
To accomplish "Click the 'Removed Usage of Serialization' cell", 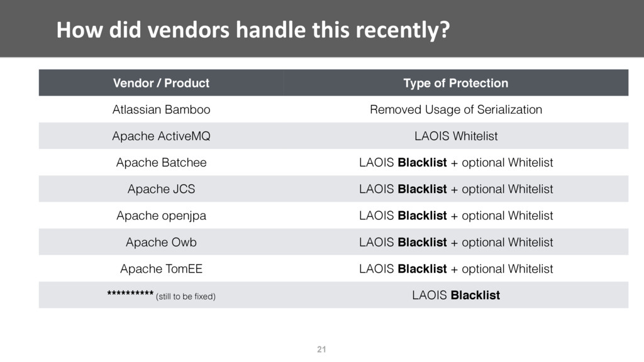I will pos(456,109).
